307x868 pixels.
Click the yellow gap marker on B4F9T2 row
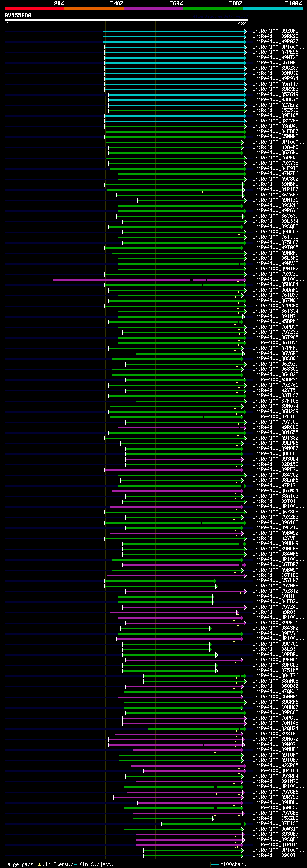pos(203,171)
